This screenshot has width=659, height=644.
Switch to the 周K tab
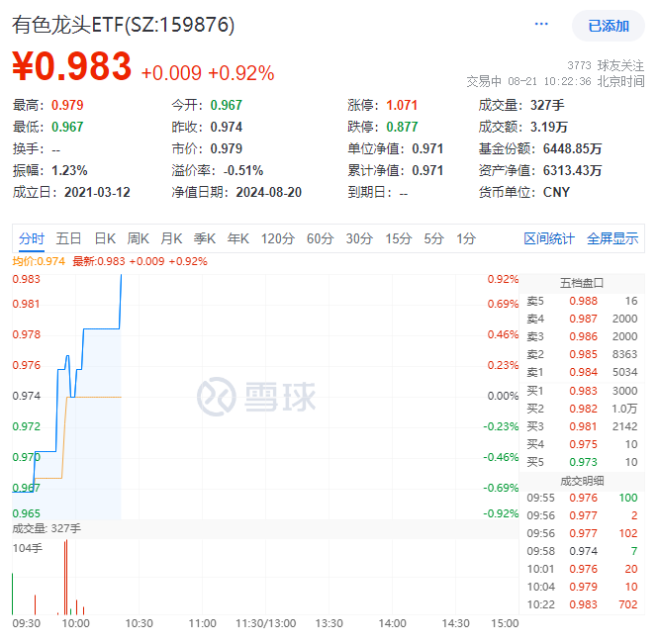coord(138,238)
